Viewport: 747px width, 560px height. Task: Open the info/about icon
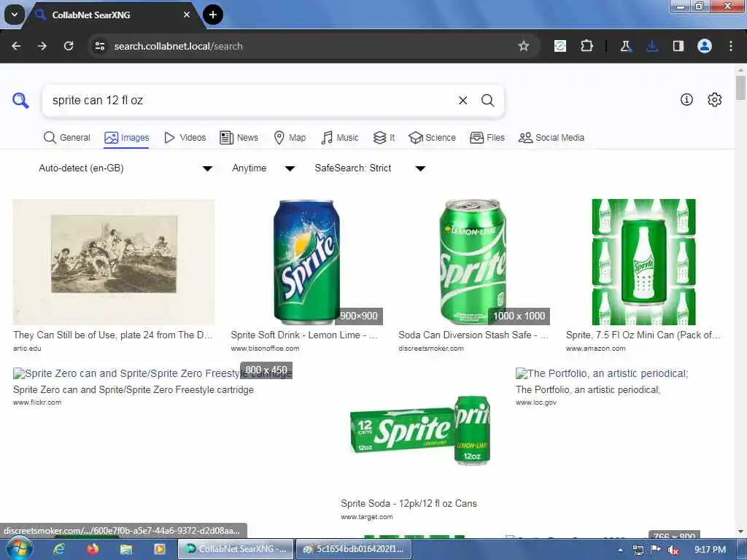point(686,99)
